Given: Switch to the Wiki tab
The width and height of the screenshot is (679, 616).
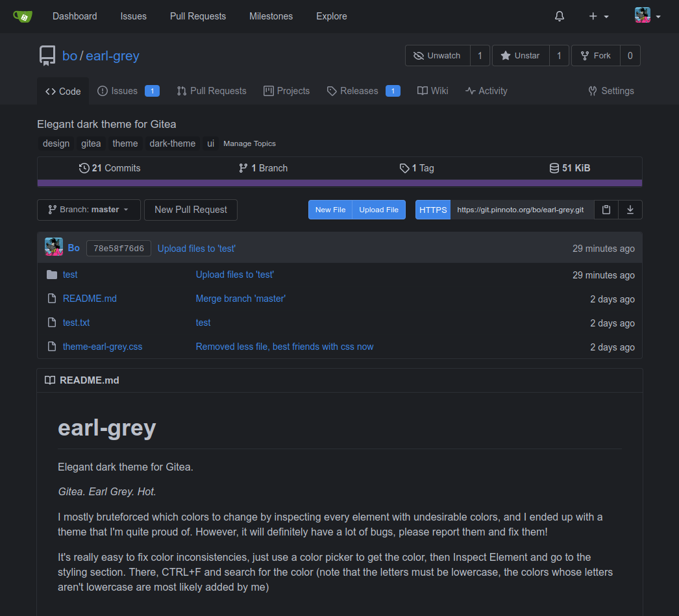Looking at the screenshot, I should [x=432, y=91].
